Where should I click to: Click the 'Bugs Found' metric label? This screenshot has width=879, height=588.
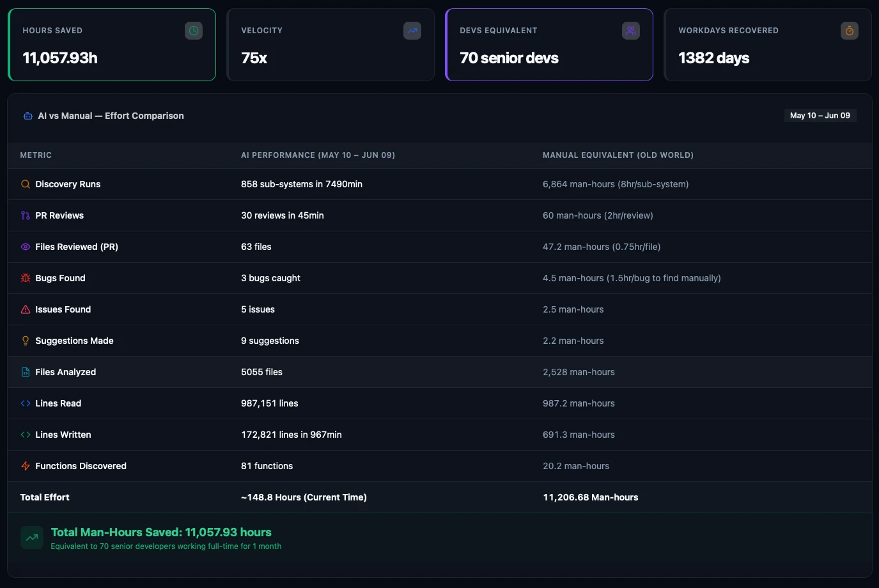pyautogui.click(x=60, y=278)
